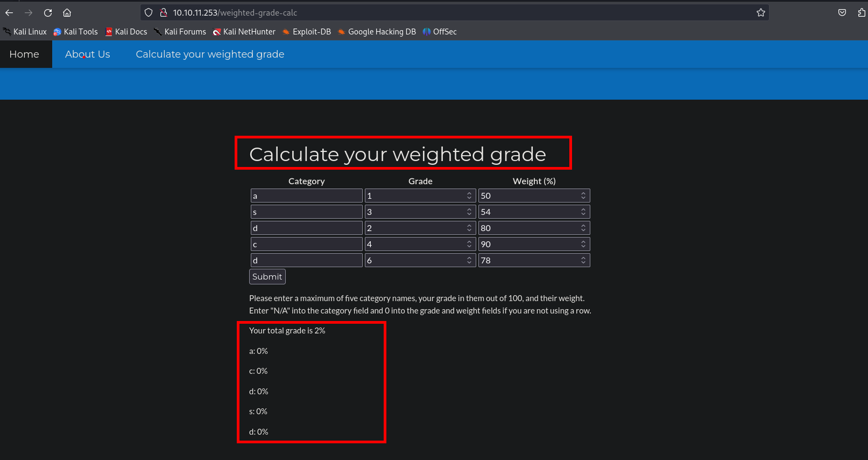868x460 pixels.
Task: Open the Kali Tools bookmark
Action: point(76,32)
